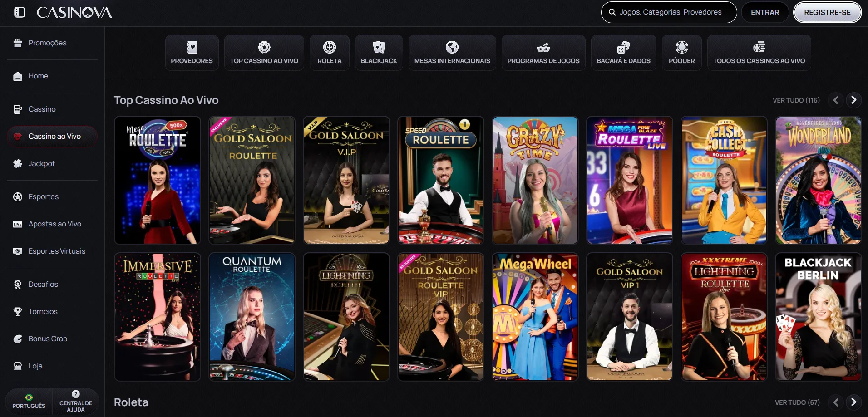The height and width of the screenshot is (417, 868).
Task: Focus the Jogos, Categorias, Provedores search field
Action: (x=669, y=12)
